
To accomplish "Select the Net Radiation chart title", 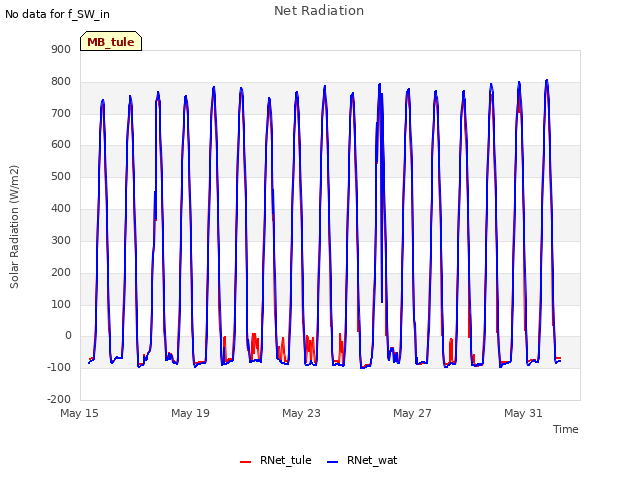I will [x=319, y=11].
